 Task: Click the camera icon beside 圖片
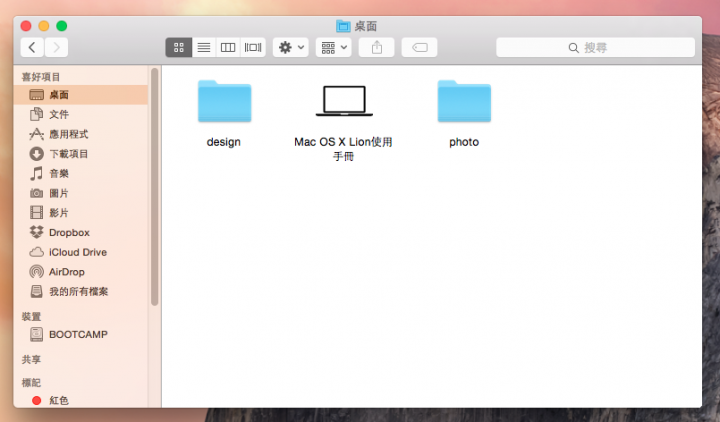click(37, 193)
